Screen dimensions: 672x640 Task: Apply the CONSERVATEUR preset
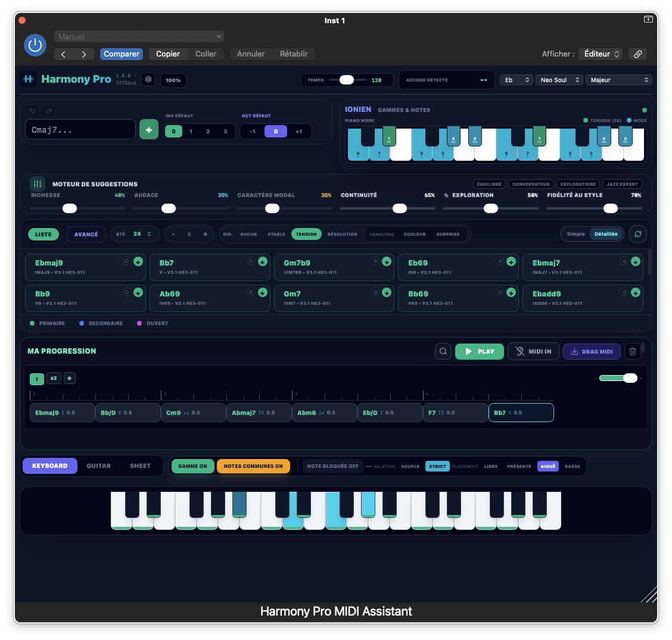tap(531, 184)
